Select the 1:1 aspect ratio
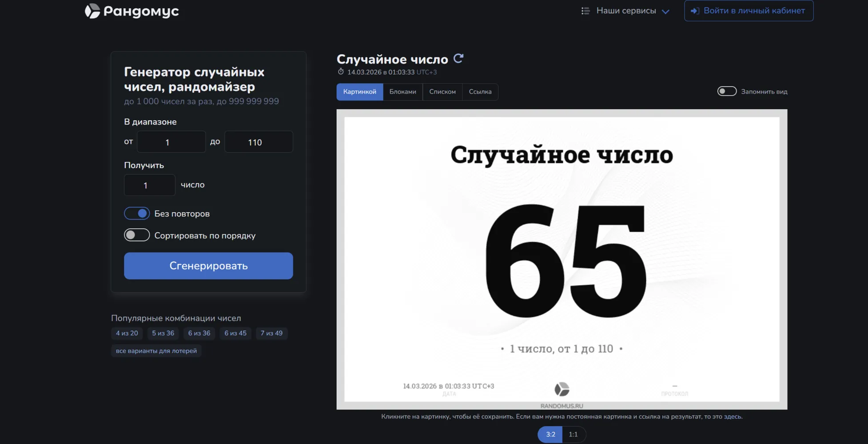 [x=573, y=434]
